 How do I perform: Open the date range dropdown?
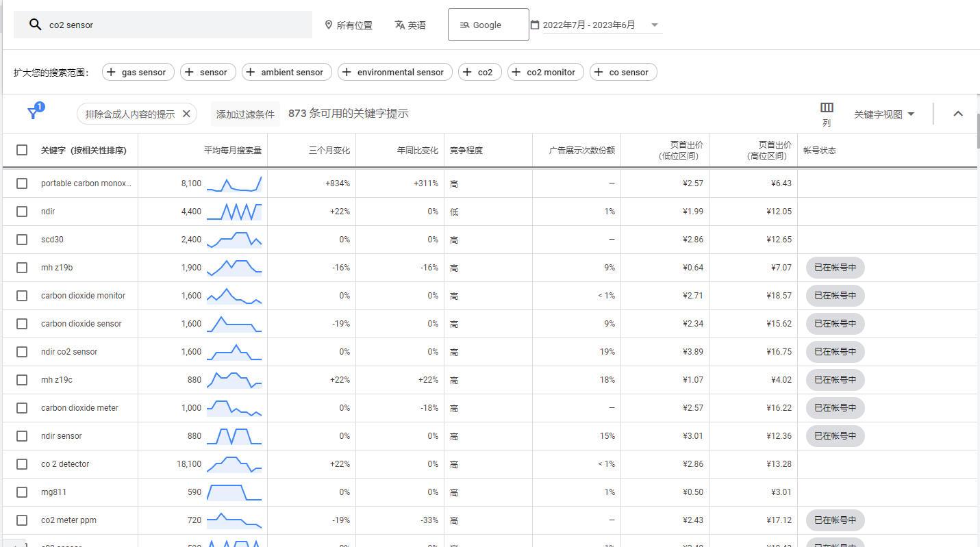655,25
